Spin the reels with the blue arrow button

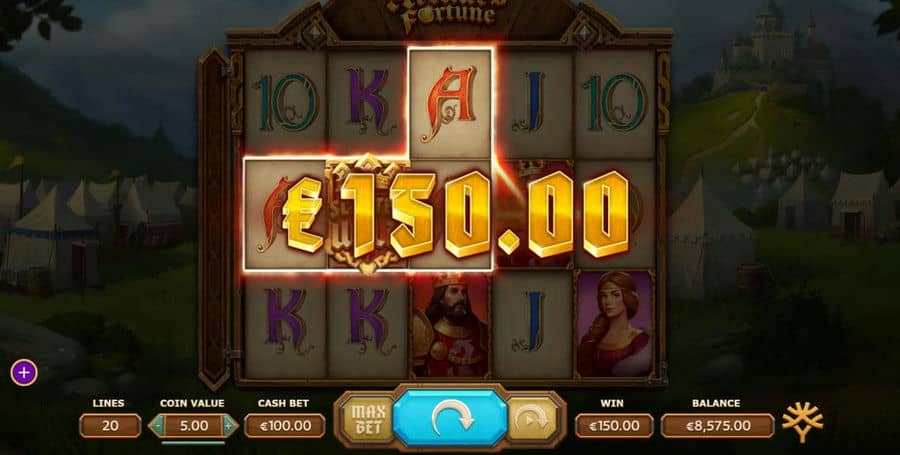451,419
